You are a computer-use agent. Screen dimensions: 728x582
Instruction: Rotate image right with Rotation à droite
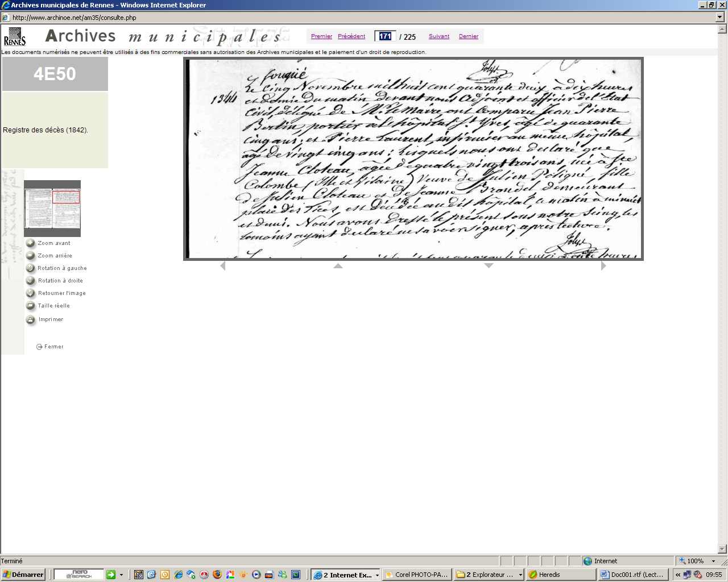31,281
